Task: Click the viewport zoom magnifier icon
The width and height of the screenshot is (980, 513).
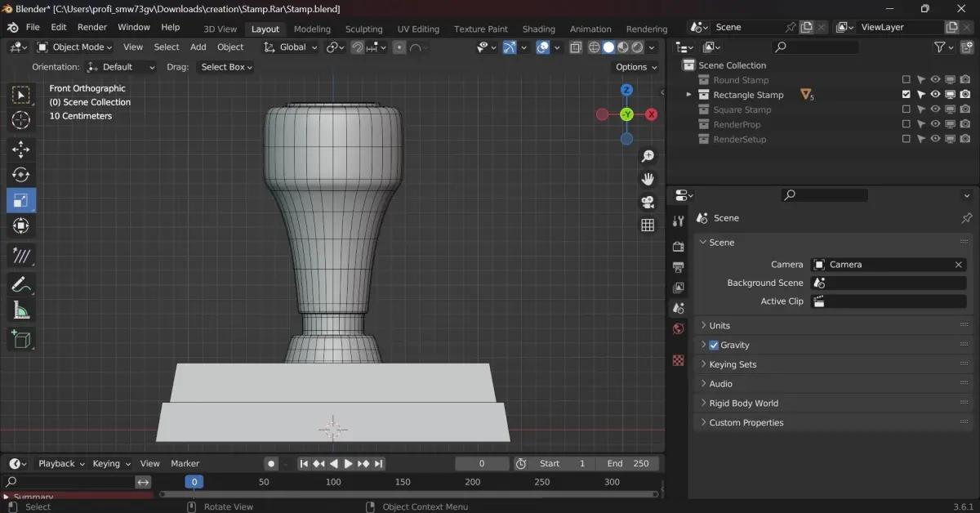Action: coord(648,156)
